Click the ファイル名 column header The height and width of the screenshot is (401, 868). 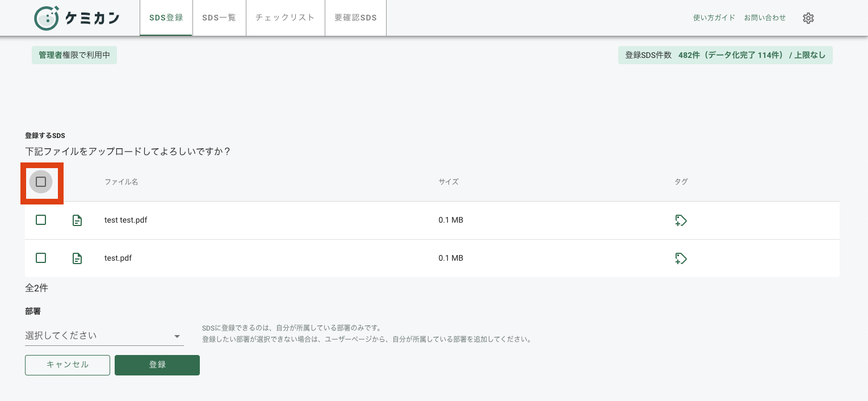pos(121,182)
